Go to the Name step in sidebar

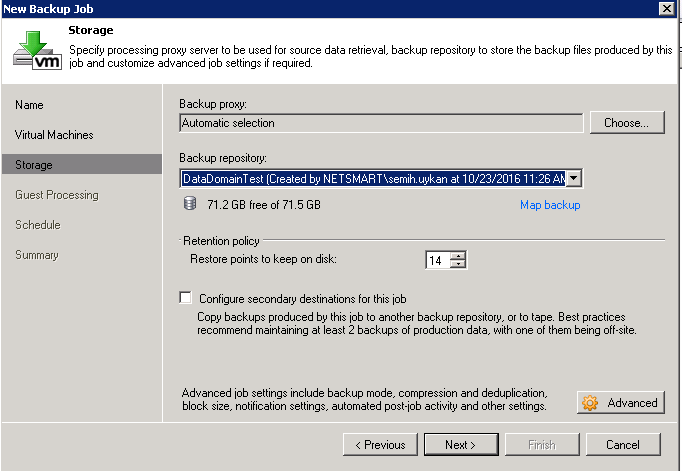pos(30,105)
